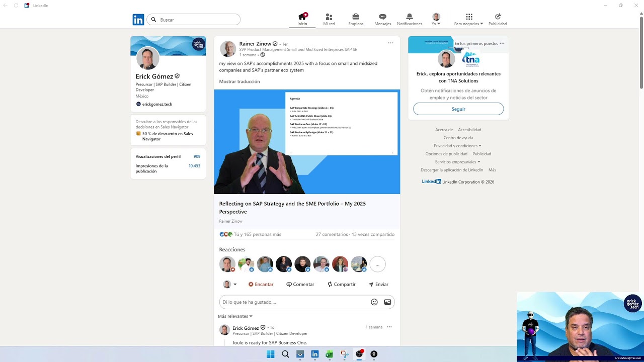Open the three-dot menu on the TNA Solutions ad
The width and height of the screenshot is (644, 362).
502,44
